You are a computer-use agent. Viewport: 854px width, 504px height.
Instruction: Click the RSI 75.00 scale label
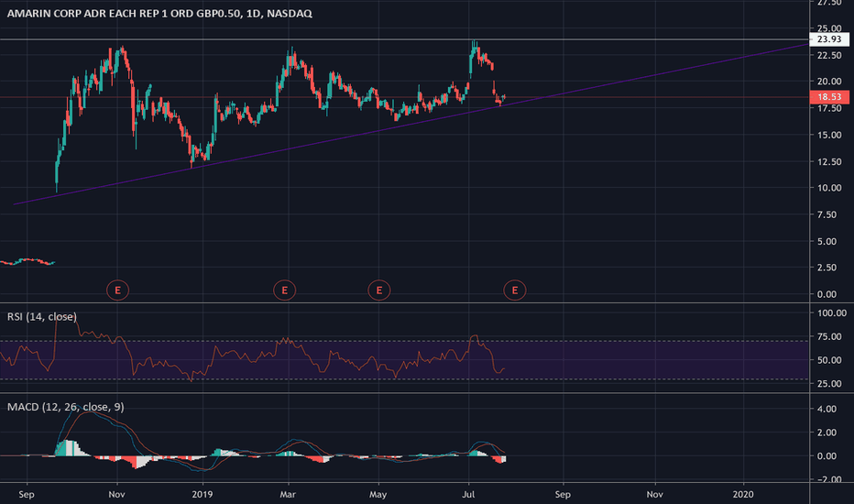point(829,336)
